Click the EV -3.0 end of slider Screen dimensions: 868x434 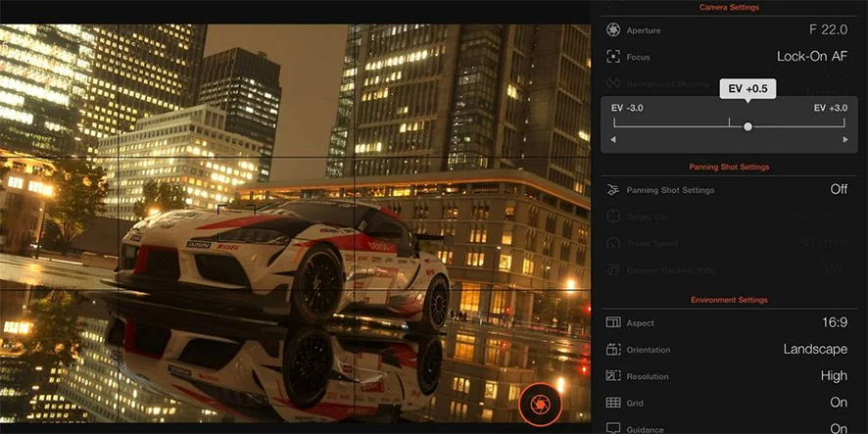click(x=627, y=109)
